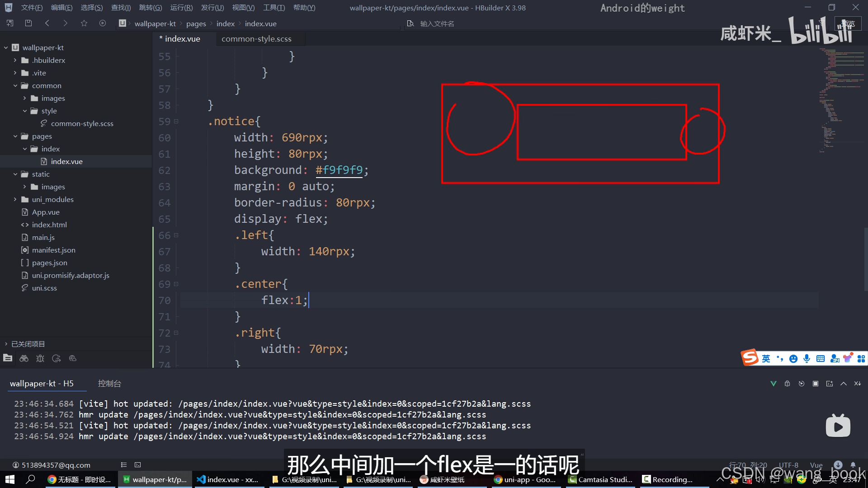Open Windows Start menu
This screenshot has height=488, width=868.
(x=9, y=479)
